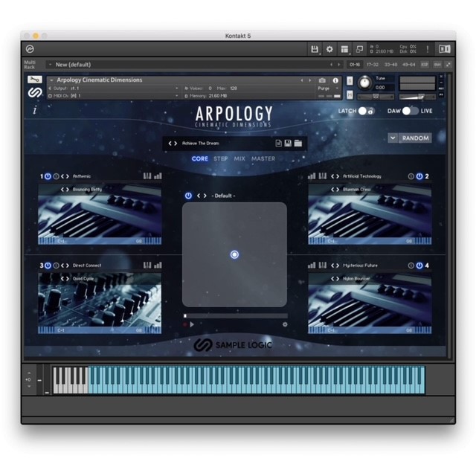Open the Kontakt save menu icon
Screen dimensions: 476x476
click(x=315, y=49)
